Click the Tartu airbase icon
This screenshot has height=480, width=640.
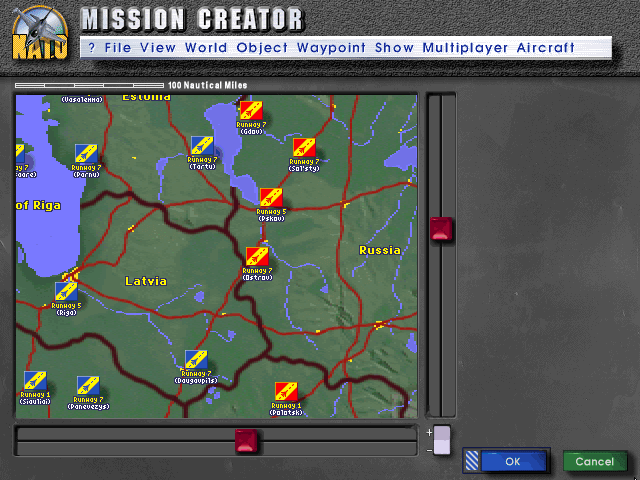pos(203,147)
